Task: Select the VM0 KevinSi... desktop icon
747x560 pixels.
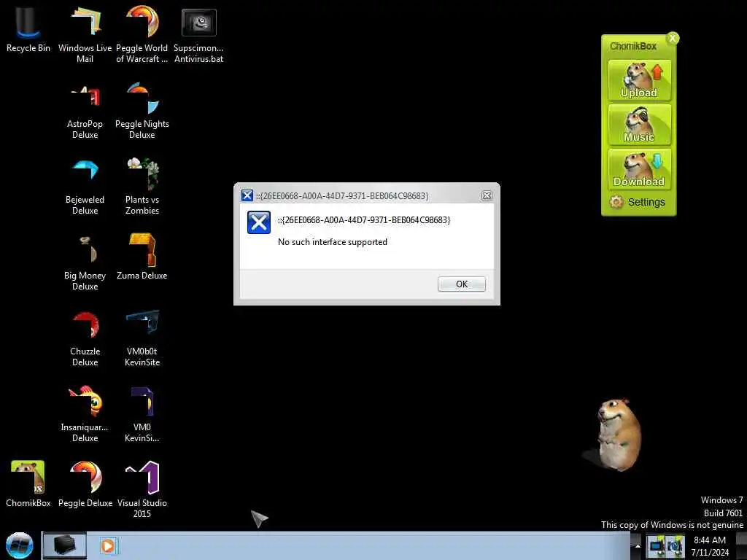Action: click(x=142, y=414)
